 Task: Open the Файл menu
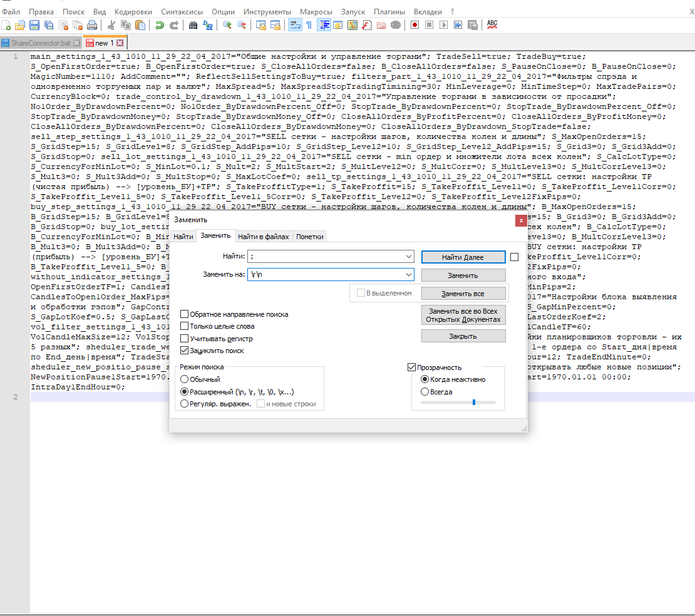11,11
